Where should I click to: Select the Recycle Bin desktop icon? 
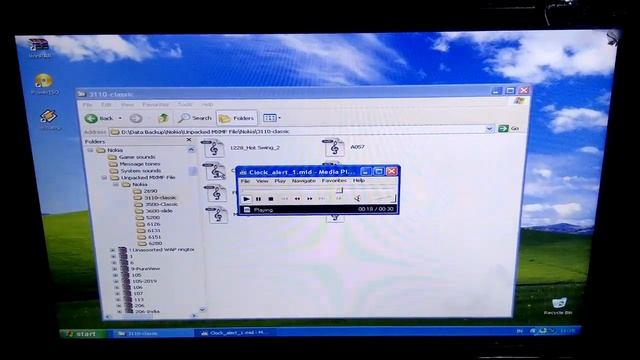coord(558,306)
